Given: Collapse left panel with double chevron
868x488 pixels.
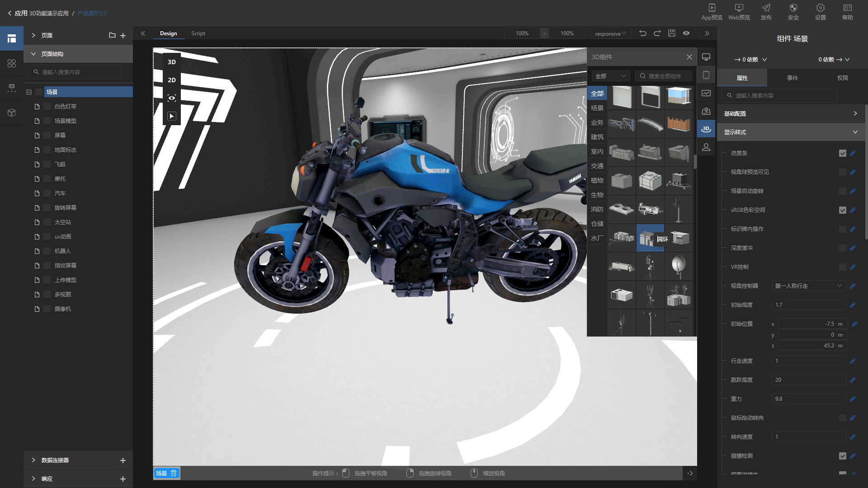Looking at the screenshot, I should [143, 33].
